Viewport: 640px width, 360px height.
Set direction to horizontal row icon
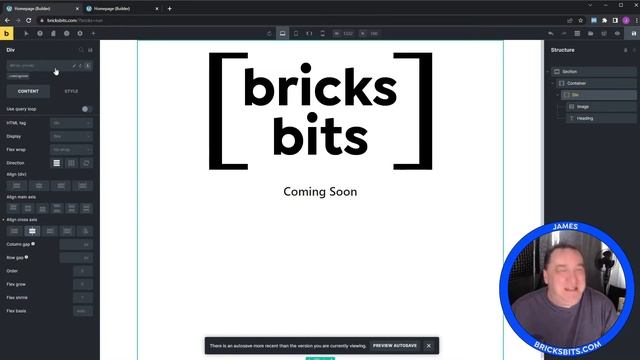click(71, 163)
